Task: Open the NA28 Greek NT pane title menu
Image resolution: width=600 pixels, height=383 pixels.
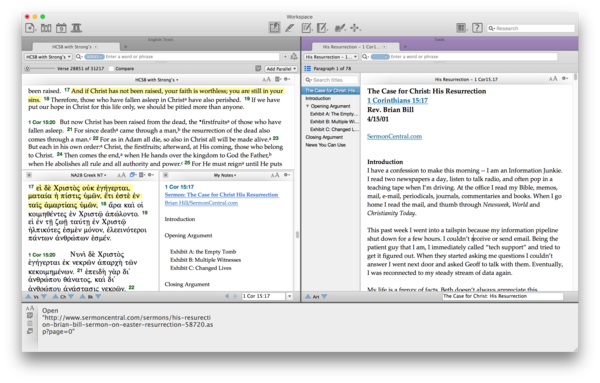Action: [88, 175]
